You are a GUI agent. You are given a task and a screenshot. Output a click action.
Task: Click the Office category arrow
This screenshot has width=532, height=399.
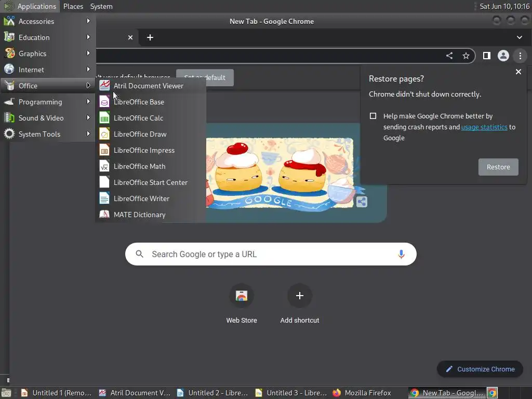[88, 86]
